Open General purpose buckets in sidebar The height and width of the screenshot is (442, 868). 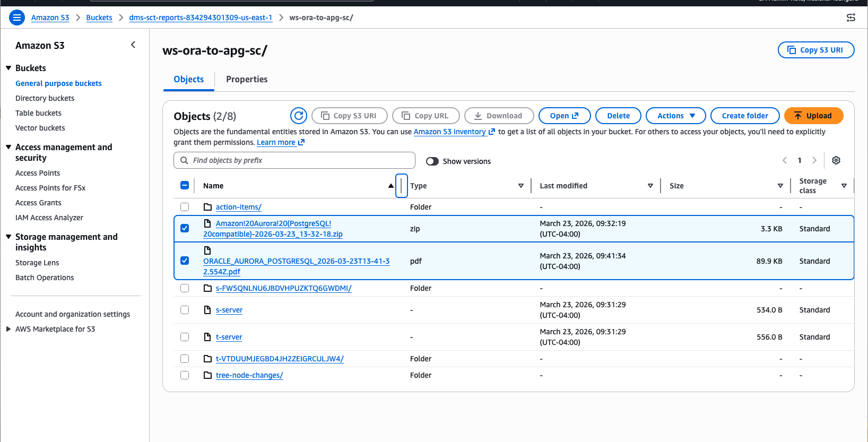coord(58,83)
